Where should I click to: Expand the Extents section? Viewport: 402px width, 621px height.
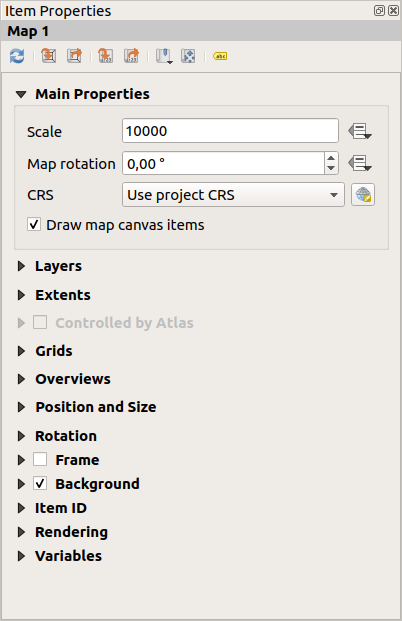(x=21, y=295)
